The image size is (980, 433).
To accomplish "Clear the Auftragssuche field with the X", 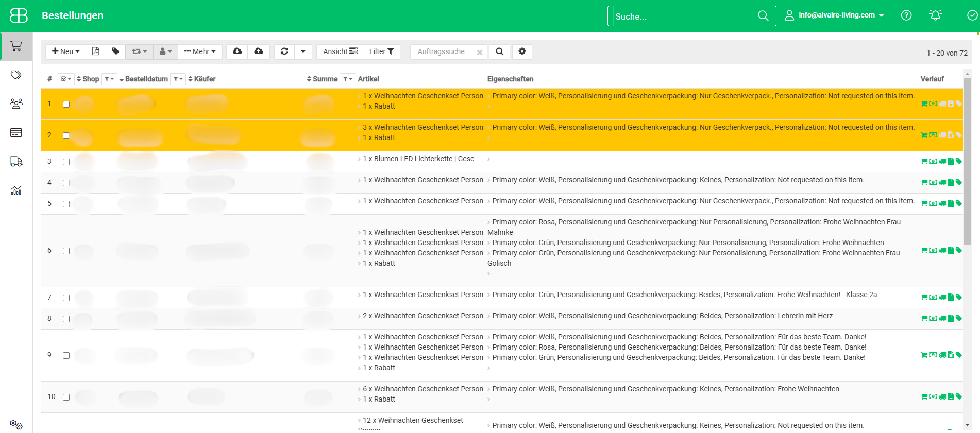I will pyautogui.click(x=480, y=52).
